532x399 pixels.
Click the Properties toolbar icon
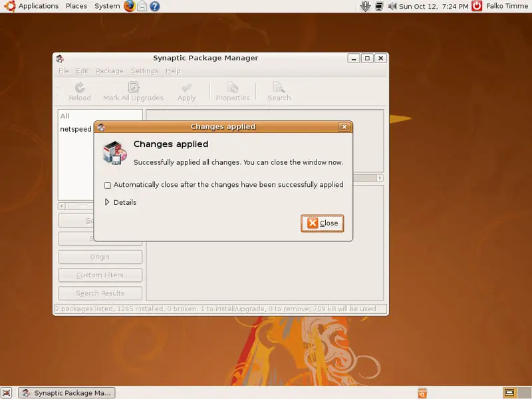click(232, 88)
